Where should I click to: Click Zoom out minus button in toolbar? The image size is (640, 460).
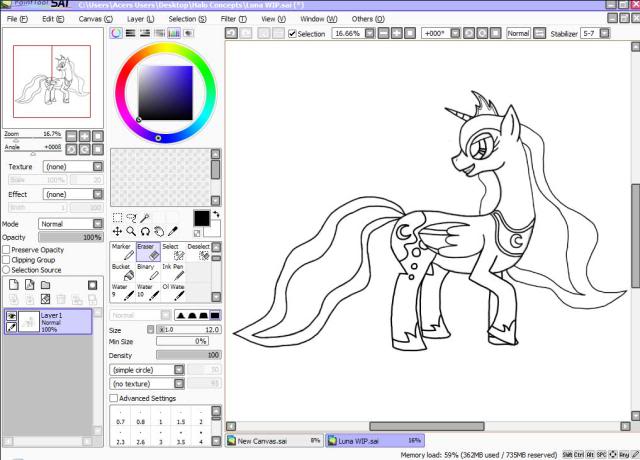pyautogui.click(x=384, y=33)
